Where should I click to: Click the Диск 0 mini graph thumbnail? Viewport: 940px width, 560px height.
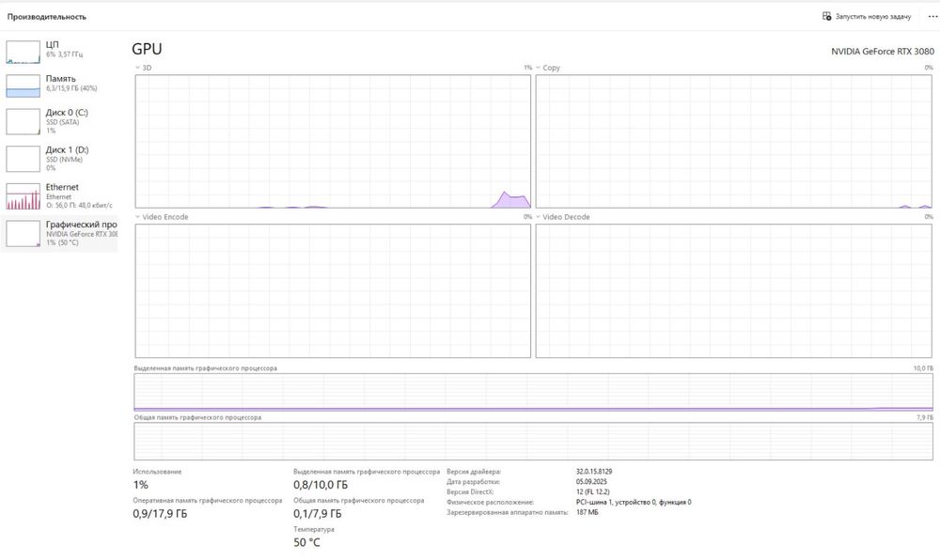[23, 121]
